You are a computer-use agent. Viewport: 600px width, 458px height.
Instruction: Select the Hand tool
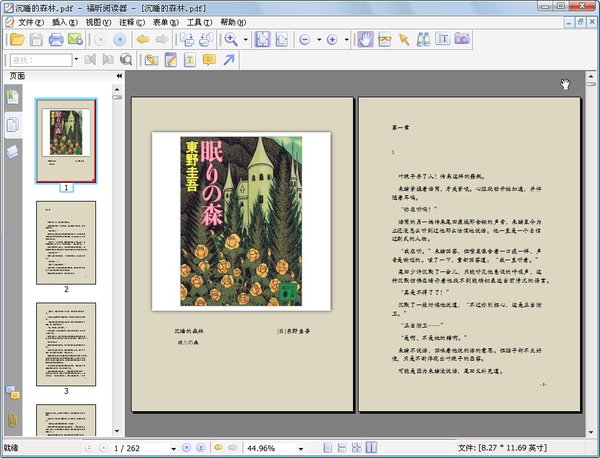pos(366,40)
